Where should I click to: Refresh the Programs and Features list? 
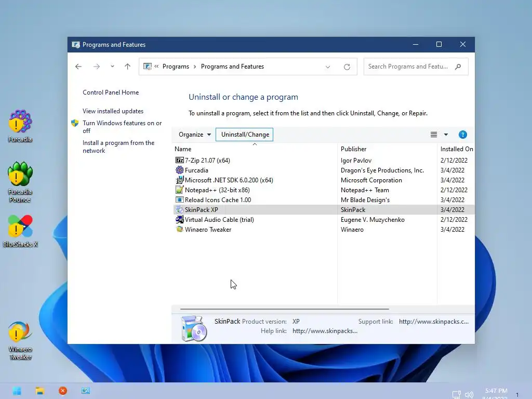[x=347, y=67]
